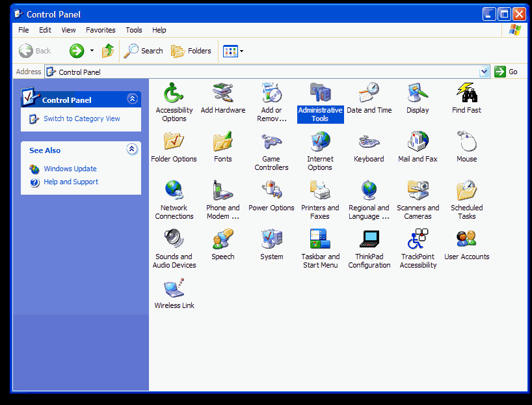
Task: Expand the Forward button history arrow
Action: (x=92, y=51)
